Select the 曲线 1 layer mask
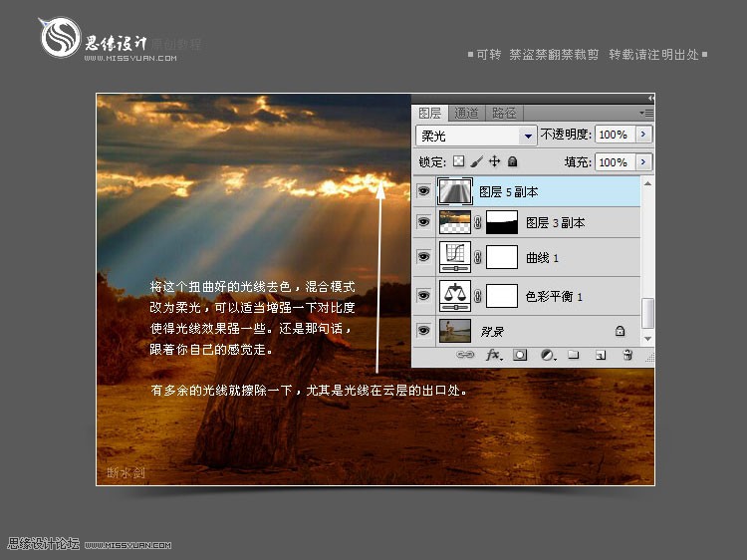Viewport: 747px width, 560px height. (502, 257)
